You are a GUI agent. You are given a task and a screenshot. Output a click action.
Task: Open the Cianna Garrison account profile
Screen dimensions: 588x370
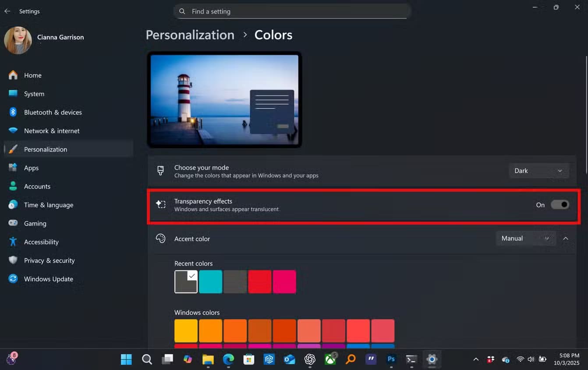pyautogui.click(x=44, y=40)
